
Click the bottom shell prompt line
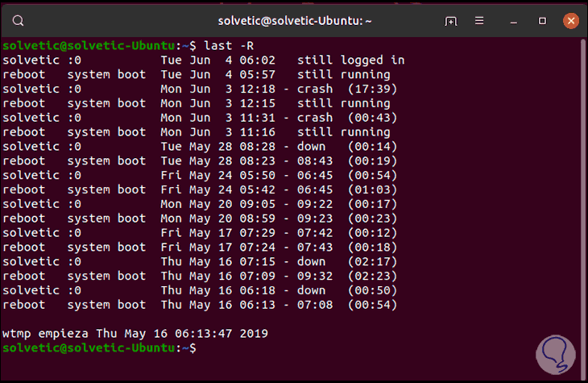click(99, 348)
